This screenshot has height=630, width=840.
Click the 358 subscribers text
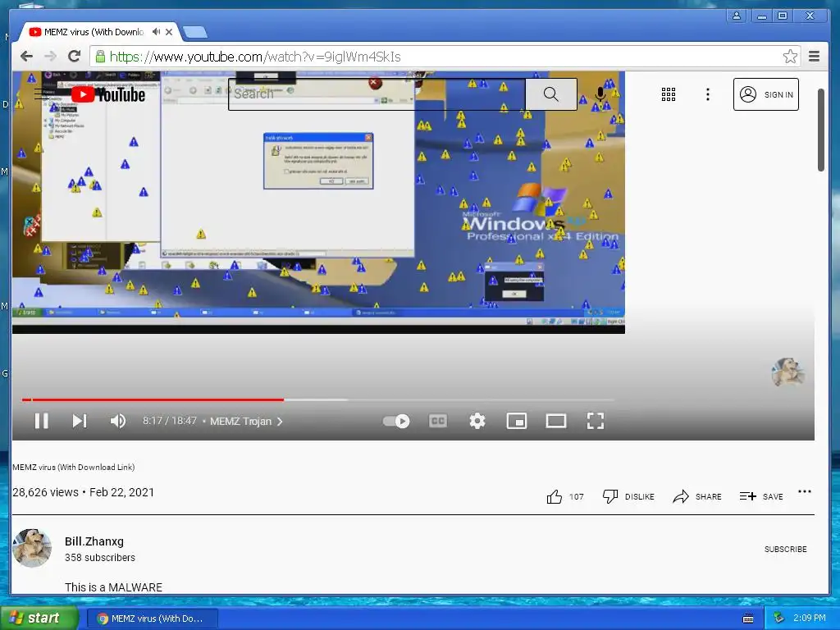tap(100, 558)
